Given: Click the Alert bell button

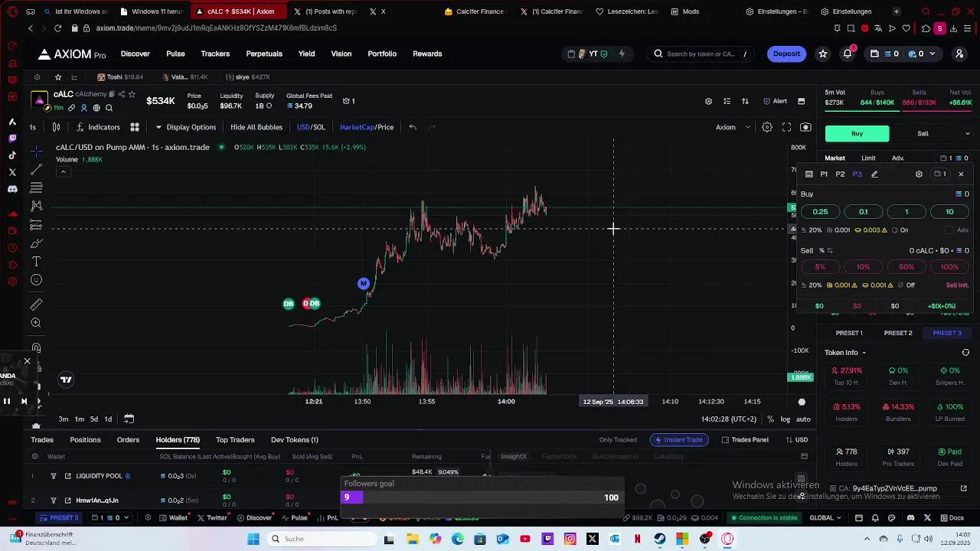Looking at the screenshot, I should [775, 101].
